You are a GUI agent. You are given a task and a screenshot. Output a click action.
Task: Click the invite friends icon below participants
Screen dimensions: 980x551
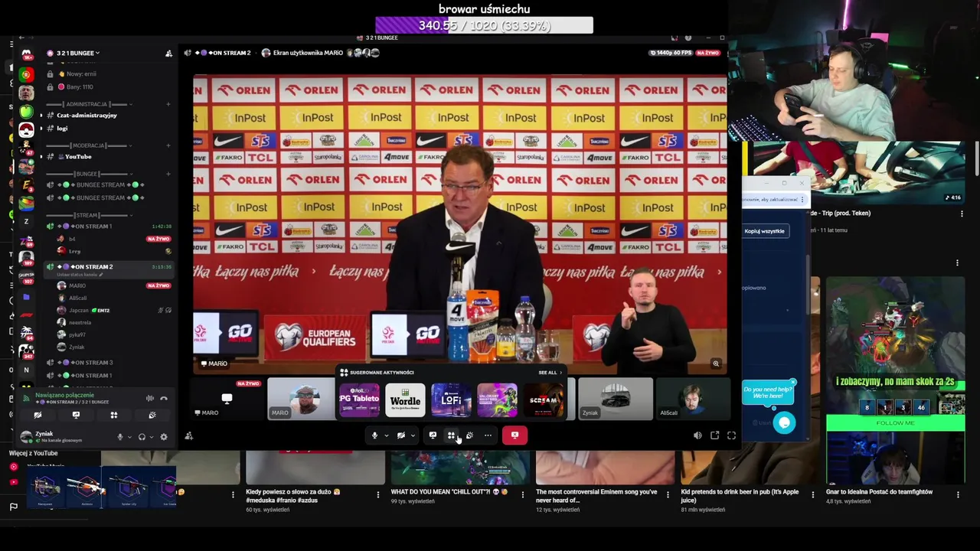189,436
